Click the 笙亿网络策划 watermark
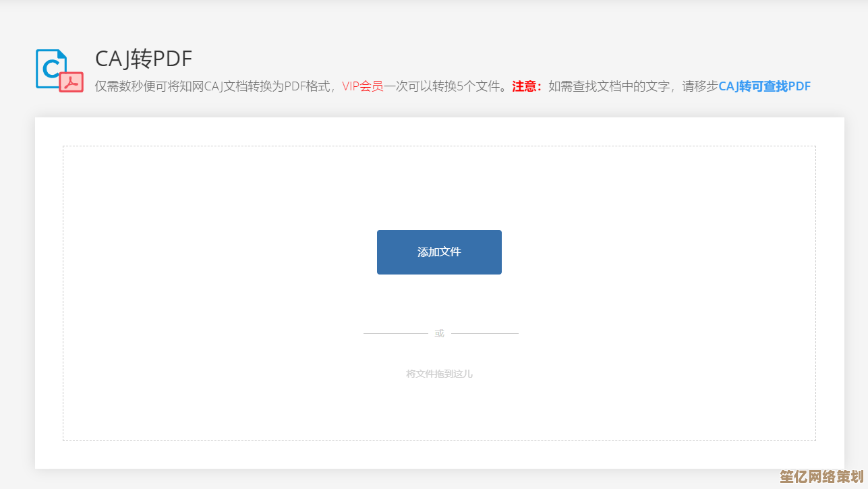Viewport: 868px width, 489px height. [821, 477]
